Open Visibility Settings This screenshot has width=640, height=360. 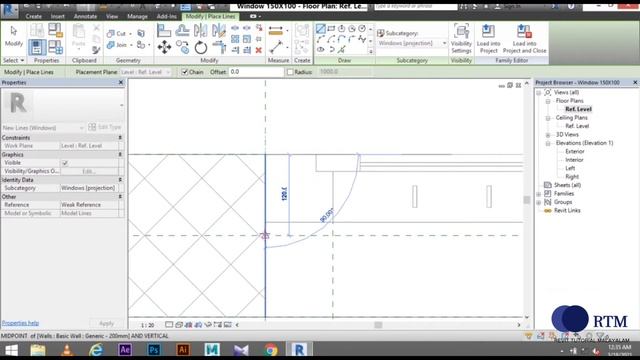[461, 39]
